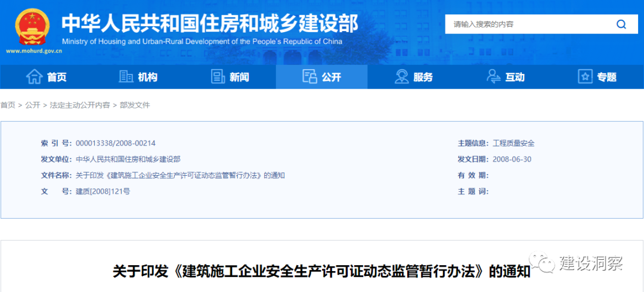The height and width of the screenshot is (292, 644).
Task: Click the 首页 breadcrumb link
Action: pos(8,105)
